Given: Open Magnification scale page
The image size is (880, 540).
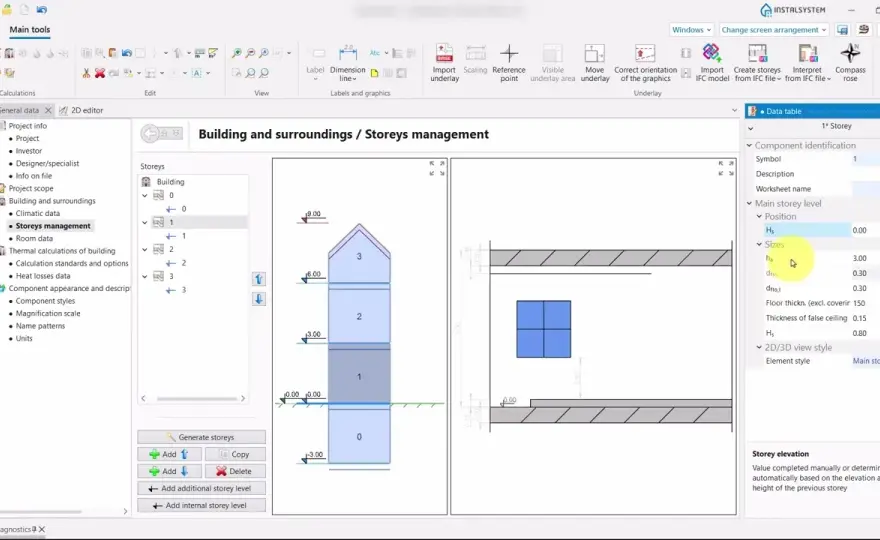Looking at the screenshot, I should (x=48, y=313).
